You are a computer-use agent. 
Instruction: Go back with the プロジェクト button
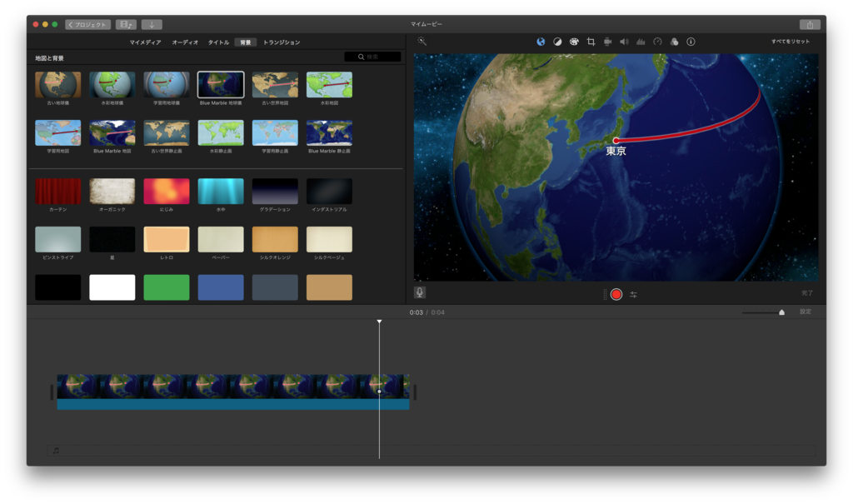[x=87, y=24]
